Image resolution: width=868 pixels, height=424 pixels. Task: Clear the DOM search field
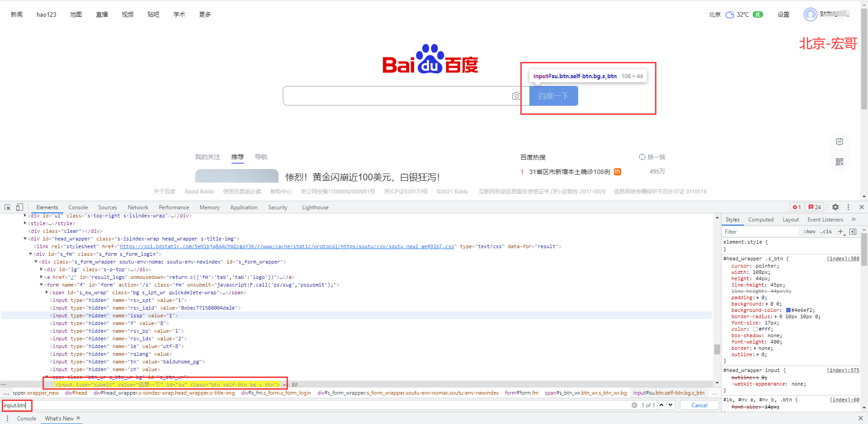click(634, 405)
